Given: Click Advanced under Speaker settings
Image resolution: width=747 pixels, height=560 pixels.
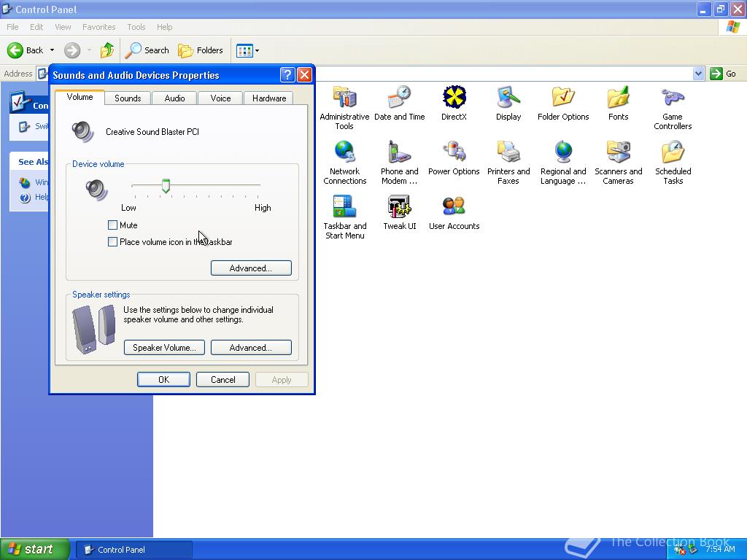Looking at the screenshot, I should point(251,348).
